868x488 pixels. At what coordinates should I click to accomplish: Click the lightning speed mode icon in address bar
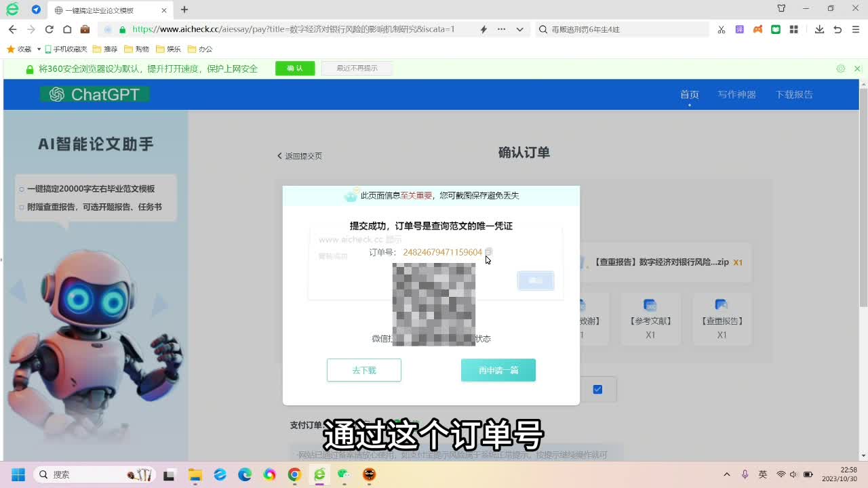pos(484,29)
